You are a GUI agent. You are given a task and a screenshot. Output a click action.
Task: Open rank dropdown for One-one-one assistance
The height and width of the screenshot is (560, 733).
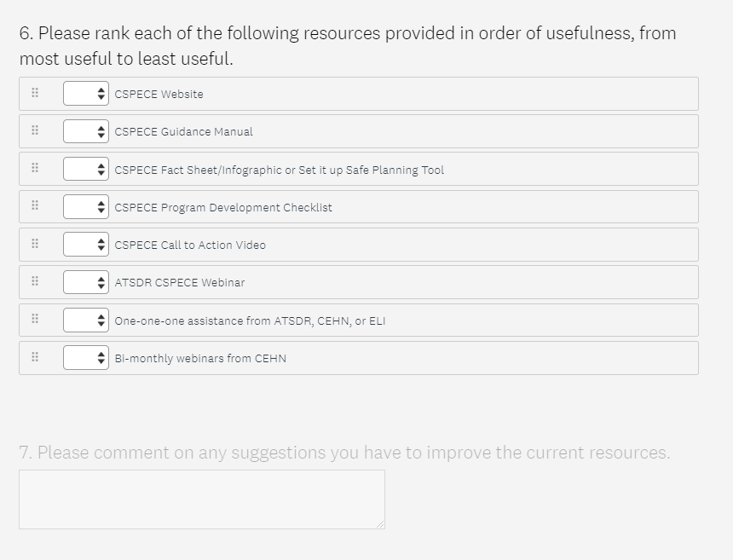tap(86, 320)
